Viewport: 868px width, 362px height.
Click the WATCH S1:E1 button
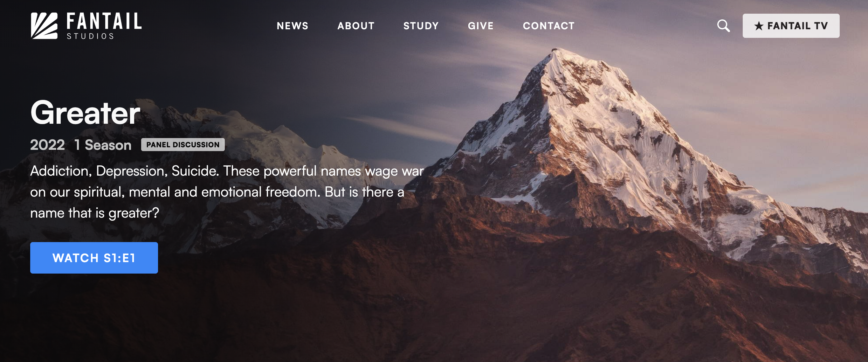(94, 258)
